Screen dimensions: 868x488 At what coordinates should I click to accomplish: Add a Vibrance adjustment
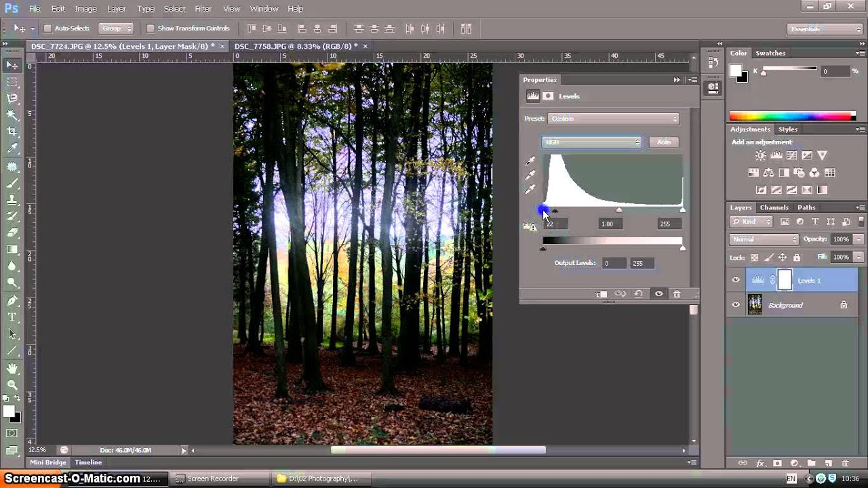[822, 156]
